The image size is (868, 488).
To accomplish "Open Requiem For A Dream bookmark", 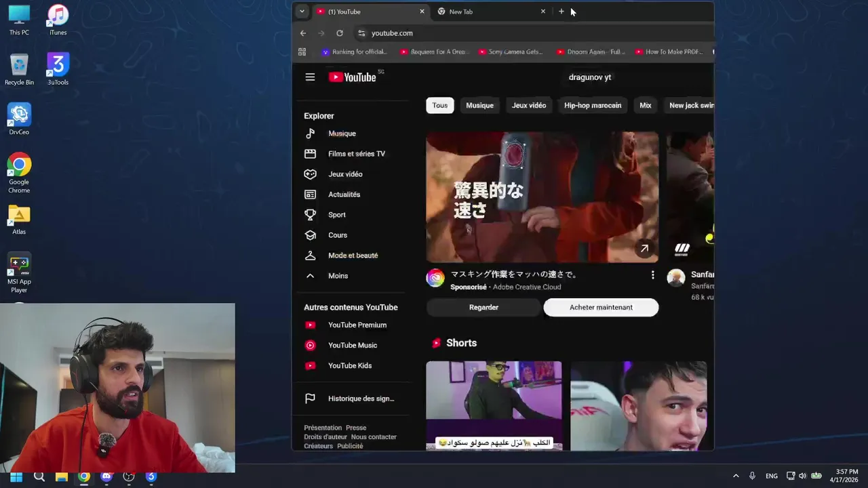I will (x=434, y=52).
